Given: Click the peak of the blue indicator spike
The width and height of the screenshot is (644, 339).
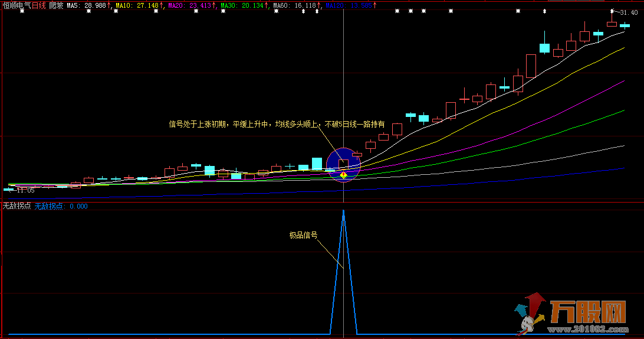Looking at the screenshot, I should tap(343, 211).
